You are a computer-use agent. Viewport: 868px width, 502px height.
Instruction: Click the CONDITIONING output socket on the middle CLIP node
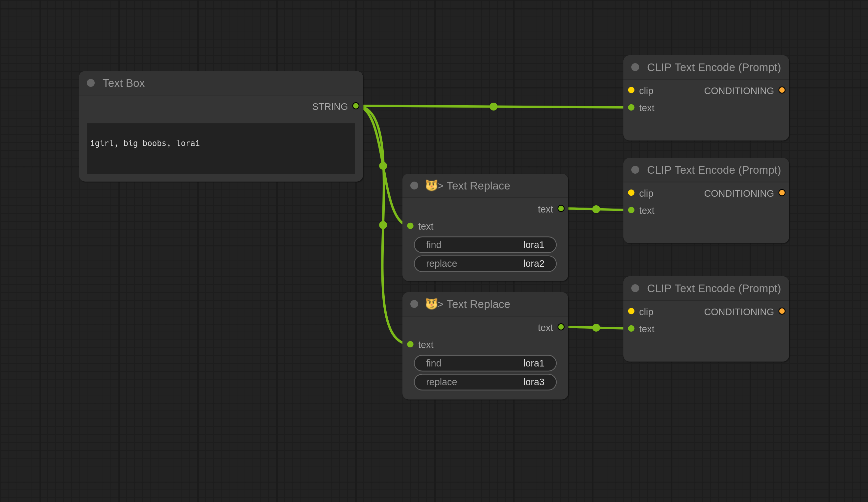[782, 192]
